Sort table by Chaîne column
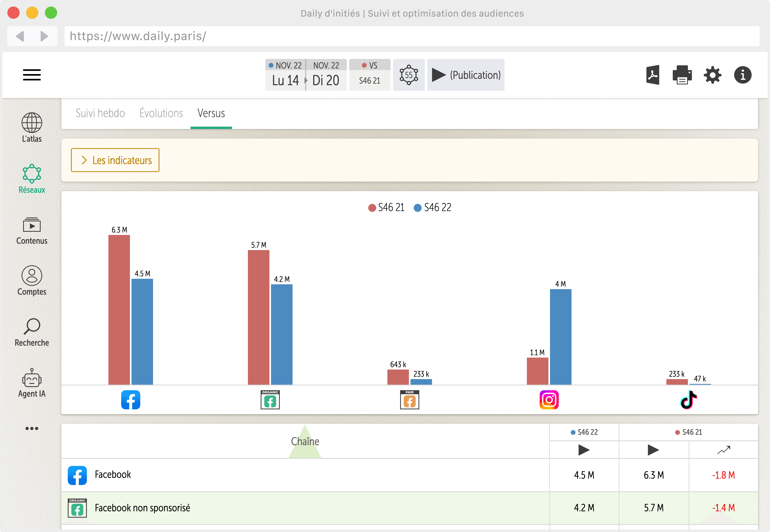The image size is (770, 532). [x=305, y=441]
